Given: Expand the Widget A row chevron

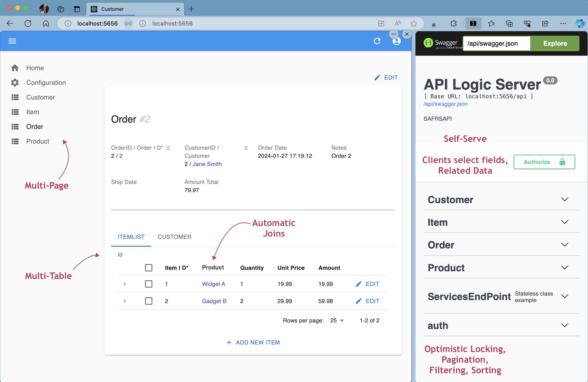Looking at the screenshot, I should point(125,284).
